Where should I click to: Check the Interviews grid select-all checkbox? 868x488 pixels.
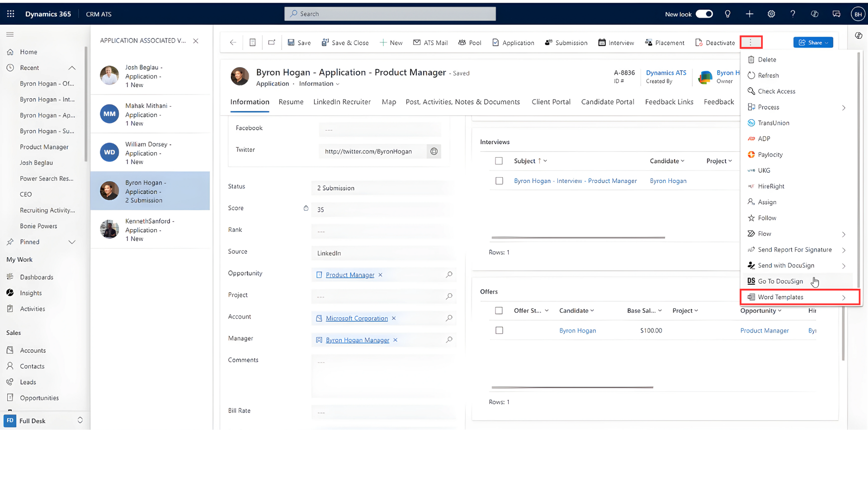499,161
